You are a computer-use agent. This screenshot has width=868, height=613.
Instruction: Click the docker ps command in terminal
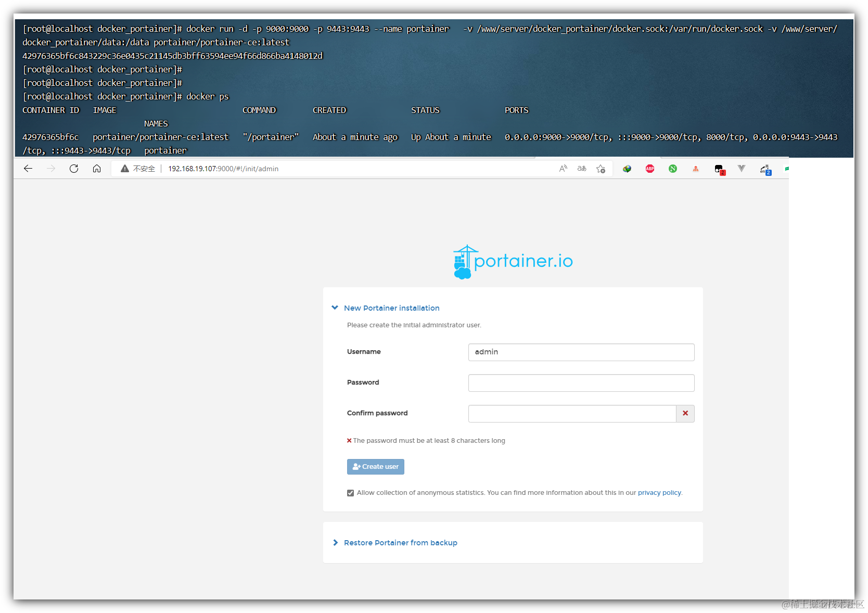208,96
